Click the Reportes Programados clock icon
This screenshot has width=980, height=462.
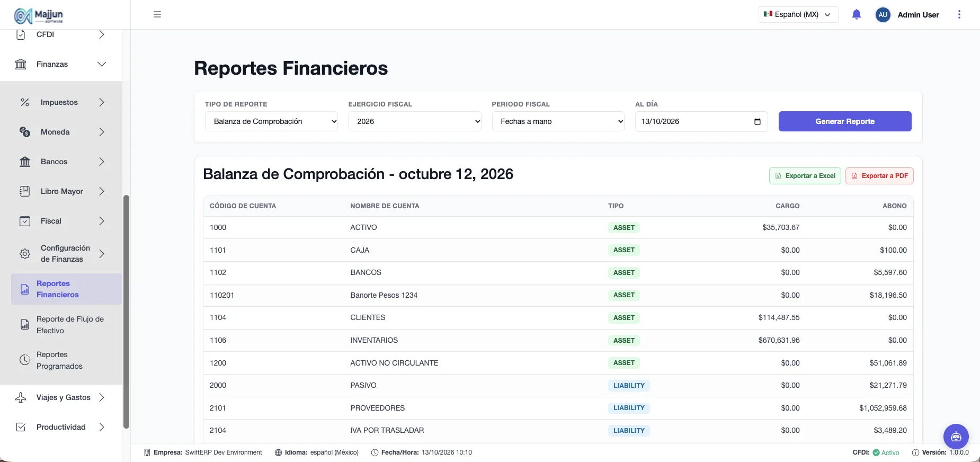click(25, 360)
